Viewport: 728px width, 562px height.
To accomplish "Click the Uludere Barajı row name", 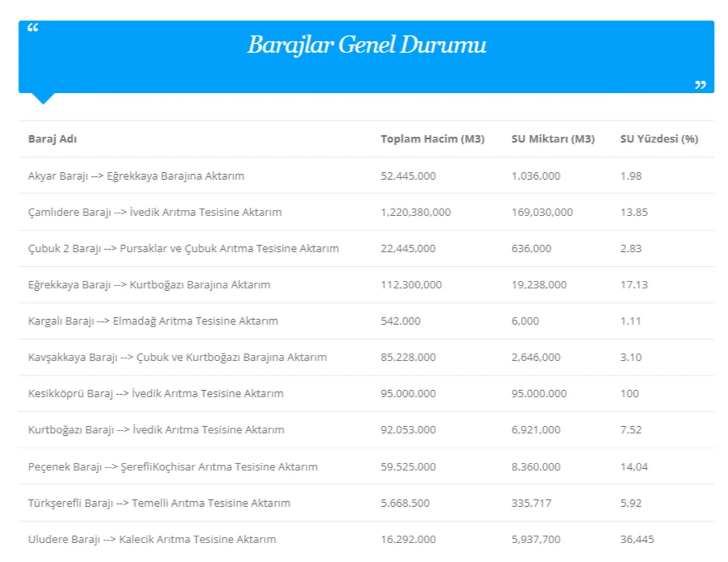I will pyautogui.click(x=152, y=539).
